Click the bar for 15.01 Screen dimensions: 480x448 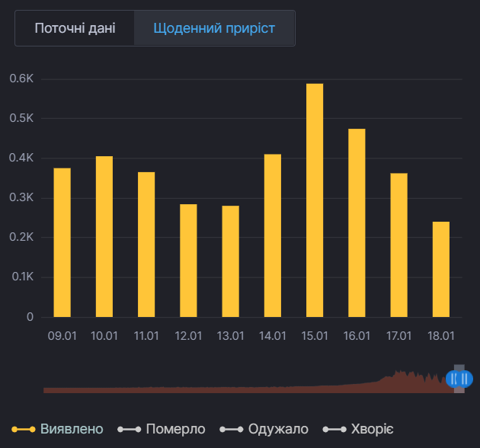(315, 200)
